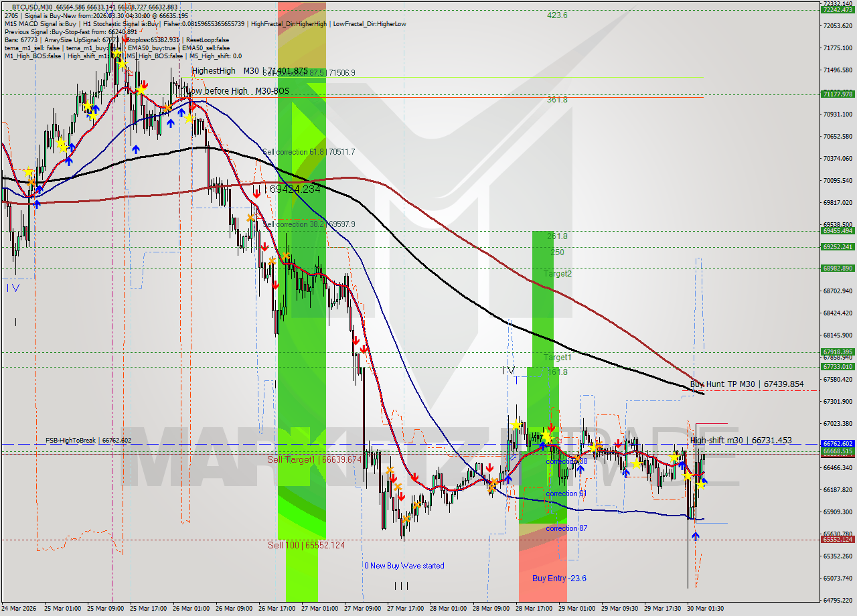Select the yellow star marker near 29 Mar 09:30
Screen dimensions: 857x616
(637, 463)
